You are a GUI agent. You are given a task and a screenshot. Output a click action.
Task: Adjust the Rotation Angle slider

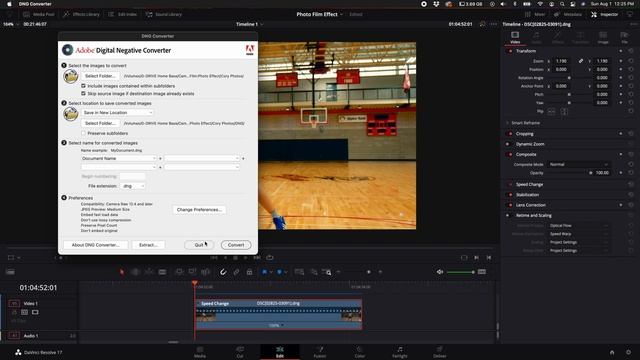coord(569,78)
